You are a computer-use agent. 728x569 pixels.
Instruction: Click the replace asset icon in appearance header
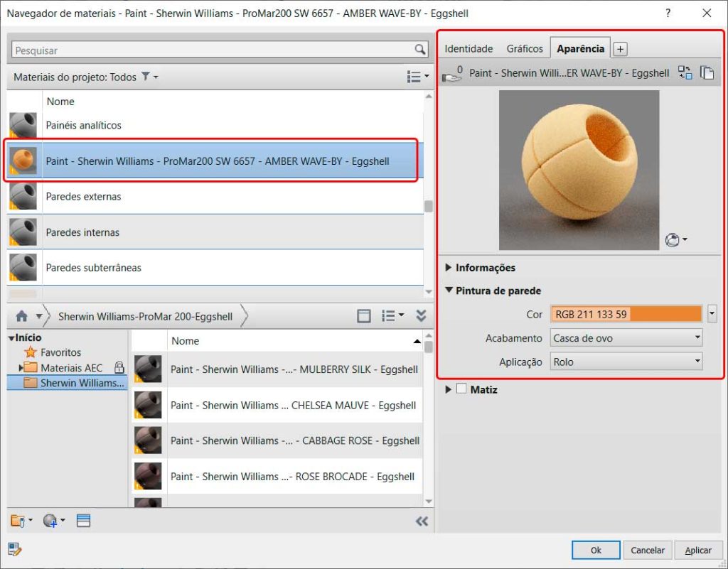(685, 72)
